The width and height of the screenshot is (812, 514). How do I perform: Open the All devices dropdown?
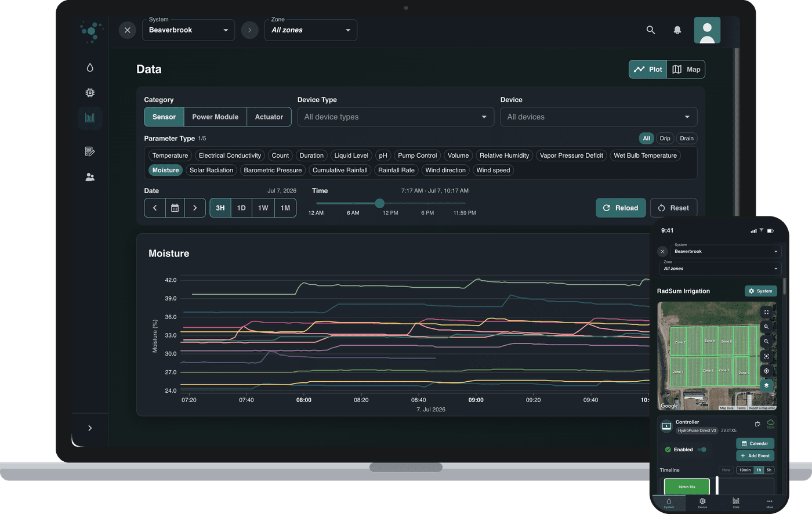(x=599, y=117)
